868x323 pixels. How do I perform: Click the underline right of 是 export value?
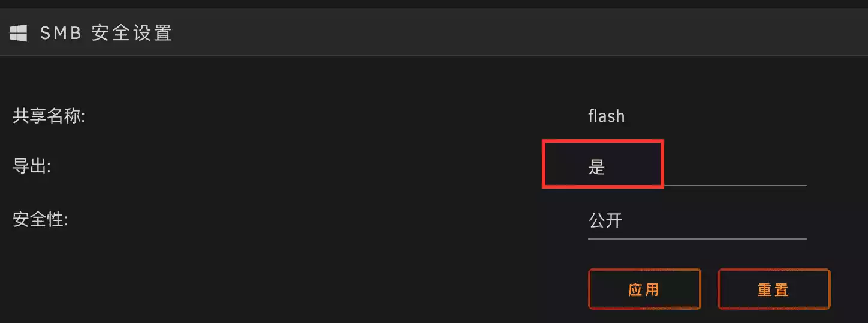pos(735,185)
